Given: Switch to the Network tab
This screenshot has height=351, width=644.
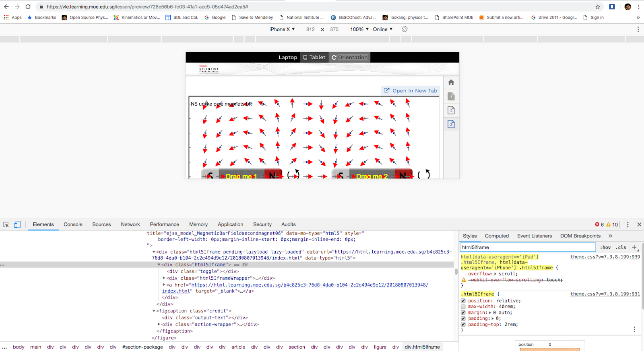Looking at the screenshot, I should 130,224.
